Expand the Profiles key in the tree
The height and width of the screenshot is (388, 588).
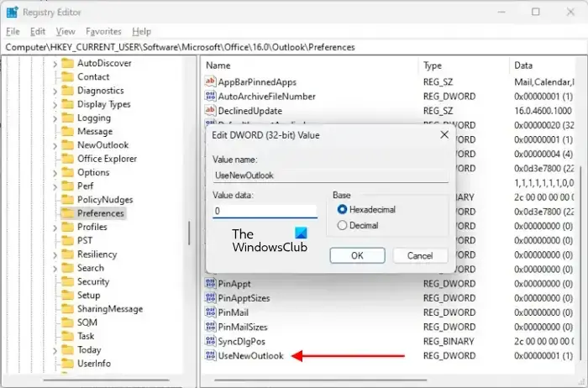click(55, 227)
